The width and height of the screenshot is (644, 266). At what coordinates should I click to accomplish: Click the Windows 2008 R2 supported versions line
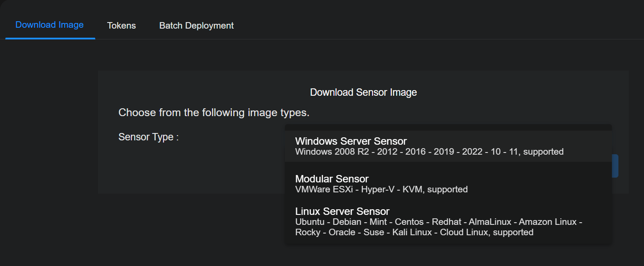[x=429, y=152]
